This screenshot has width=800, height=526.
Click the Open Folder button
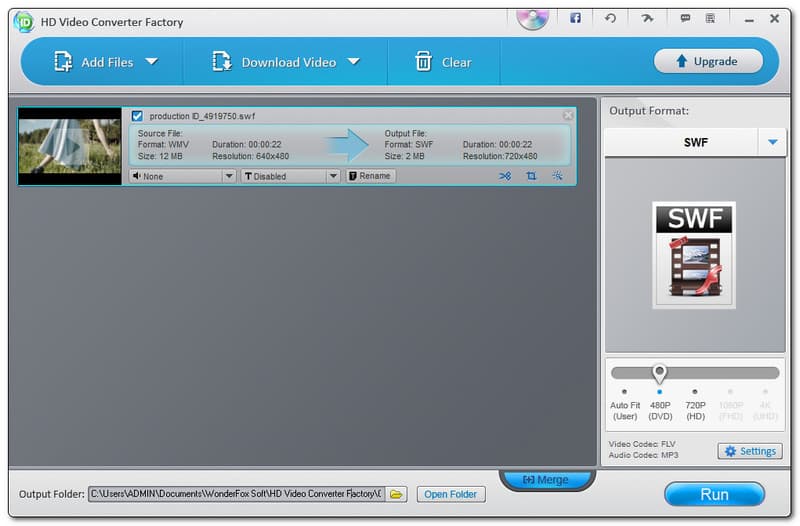point(450,494)
